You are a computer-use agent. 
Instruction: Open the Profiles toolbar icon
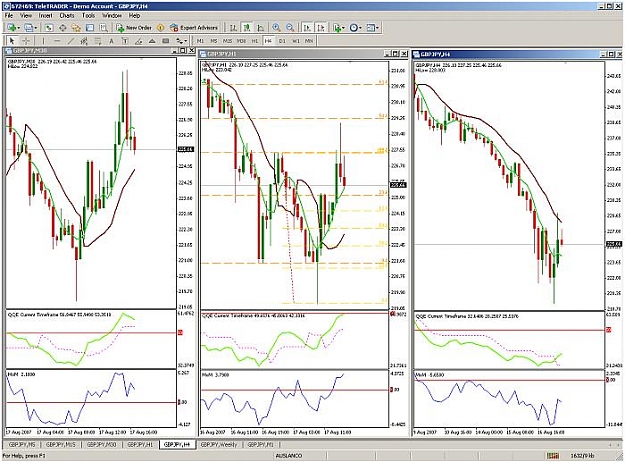pyautogui.click(x=28, y=28)
